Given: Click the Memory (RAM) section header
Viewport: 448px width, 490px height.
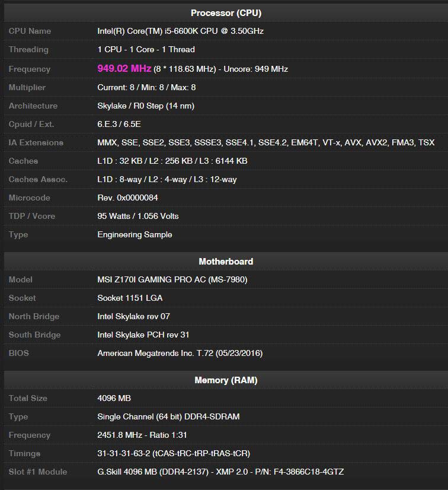Looking at the screenshot, I should tap(226, 380).
